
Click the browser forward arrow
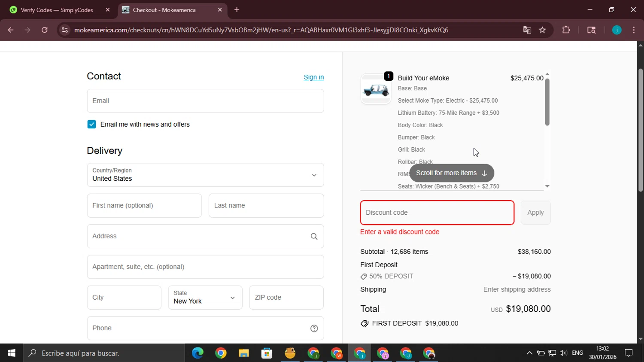tap(27, 30)
